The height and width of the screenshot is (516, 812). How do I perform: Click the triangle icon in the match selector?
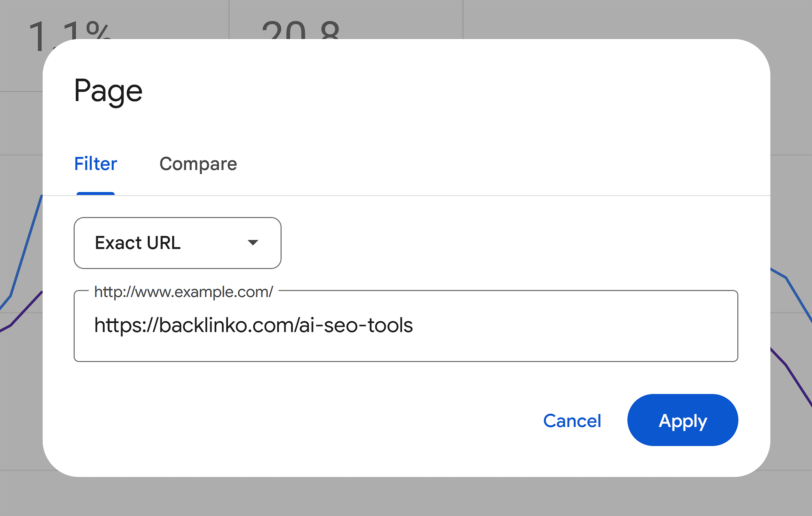pyautogui.click(x=253, y=242)
